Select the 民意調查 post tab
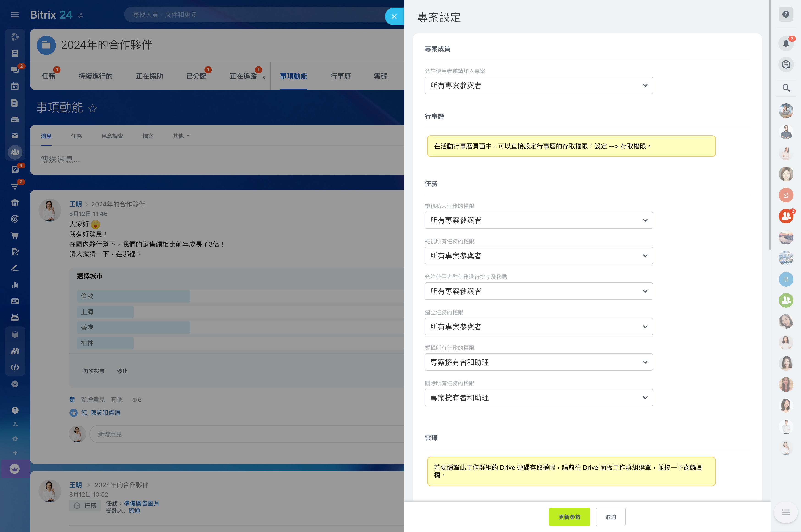Viewport: 801px width, 532px height. click(112, 136)
